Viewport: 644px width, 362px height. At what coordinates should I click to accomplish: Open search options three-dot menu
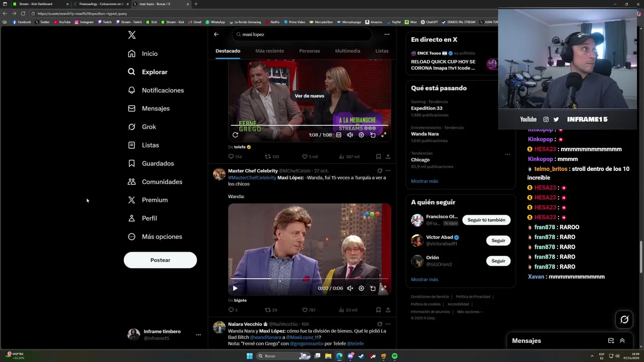pos(387,34)
